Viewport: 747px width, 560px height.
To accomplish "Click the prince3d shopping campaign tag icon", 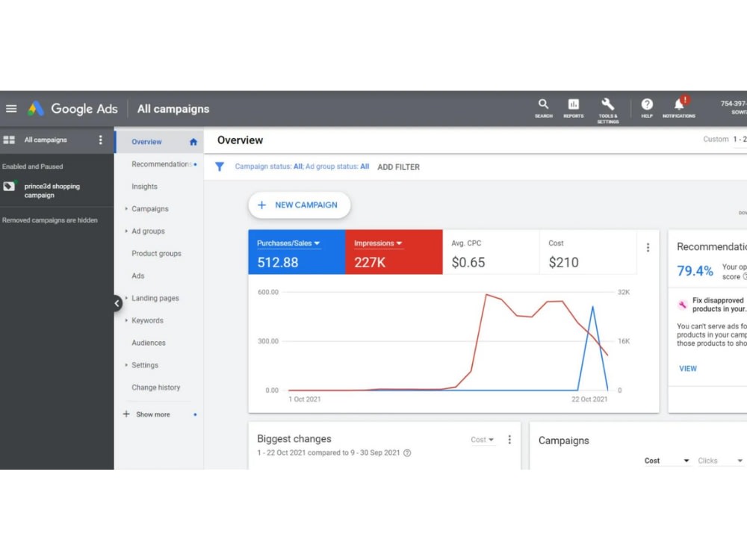I will (9, 186).
